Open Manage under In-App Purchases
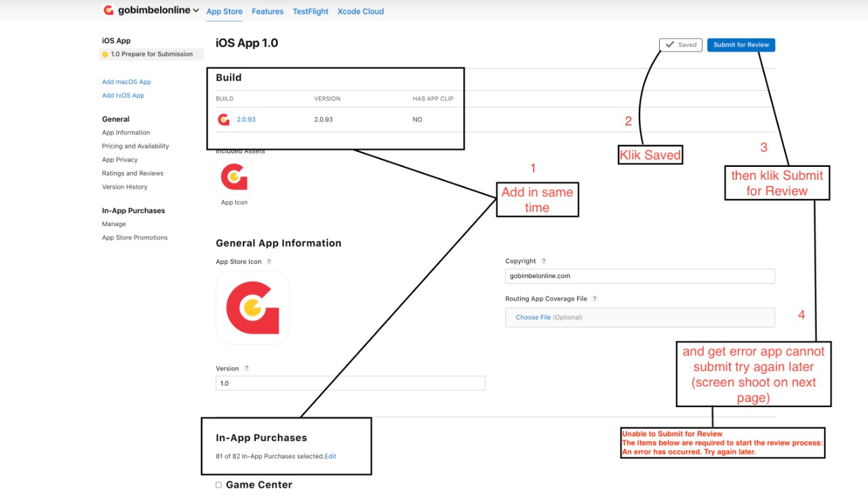This screenshot has height=498, width=868. click(114, 224)
